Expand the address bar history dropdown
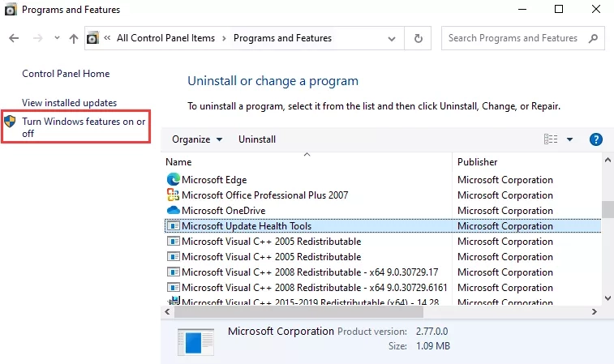The width and height of the screenshot is (614, 364). pyautogui.click(x=392, y=38)
